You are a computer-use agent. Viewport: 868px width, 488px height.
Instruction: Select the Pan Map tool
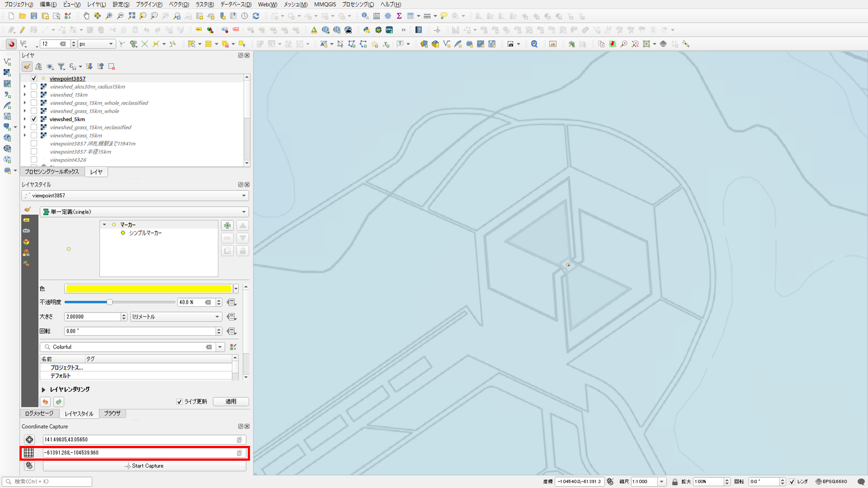pyautogui.click(x=86, y=16)
